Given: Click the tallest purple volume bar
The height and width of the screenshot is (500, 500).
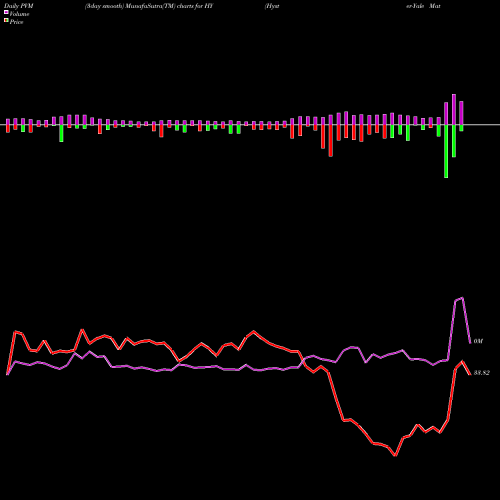Looking at the screenshot, I should coord(454,110).
